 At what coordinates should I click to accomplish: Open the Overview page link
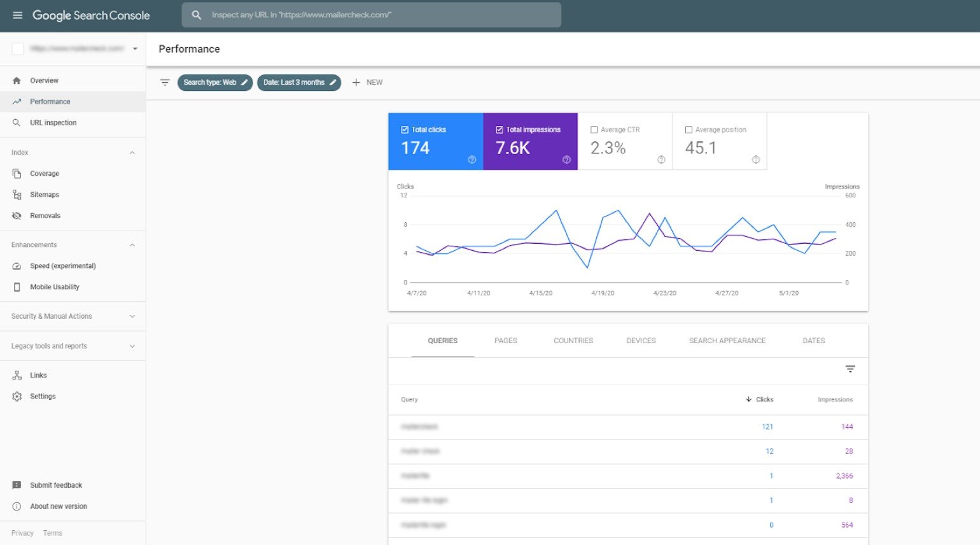pos(44,81)
